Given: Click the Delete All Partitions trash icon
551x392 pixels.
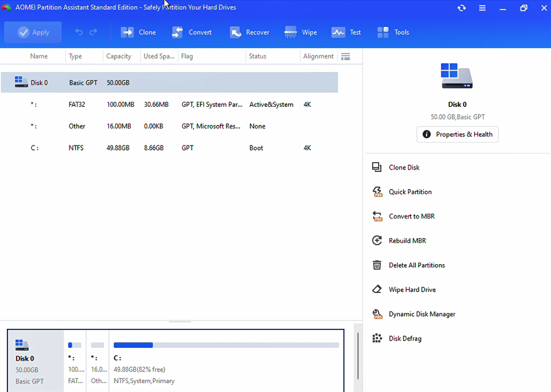Looking at the screenshot, I should pos(377,265).
